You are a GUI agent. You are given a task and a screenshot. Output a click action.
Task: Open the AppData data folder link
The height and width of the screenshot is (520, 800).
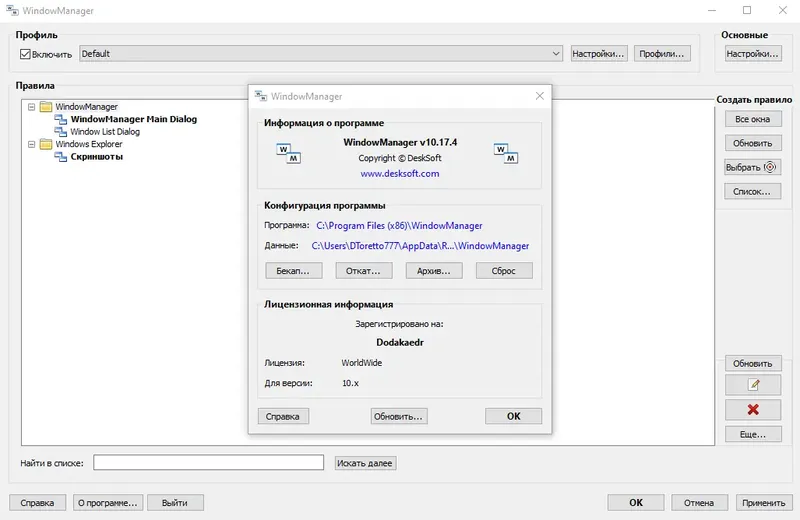tap(420, 246)
